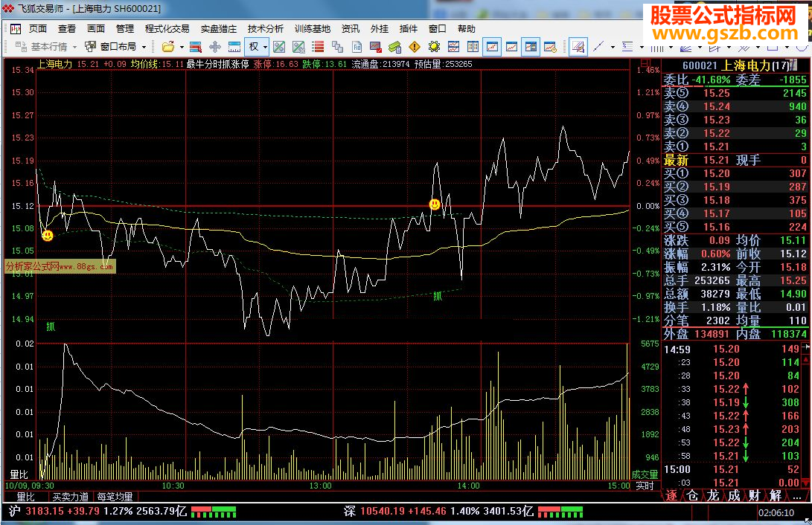Open the 实盘猎庄 menu
Viewport: 812px width, 525px height.
[219, 29]
